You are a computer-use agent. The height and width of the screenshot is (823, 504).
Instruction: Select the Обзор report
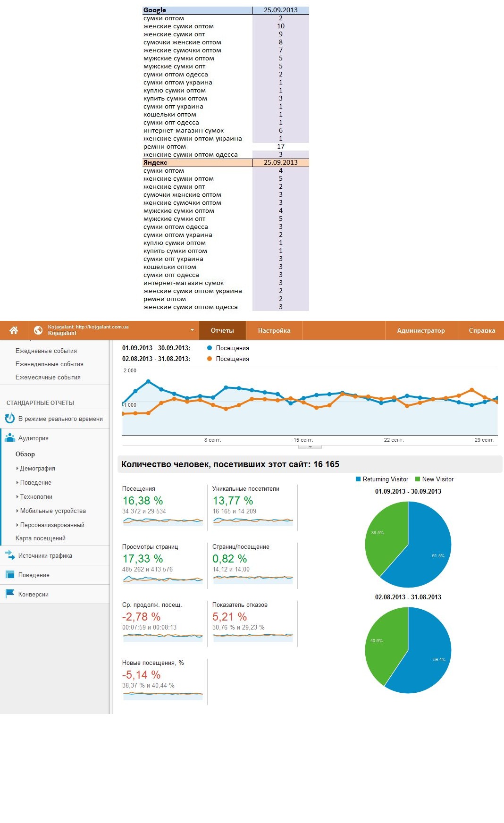click(x=25, y=454)
